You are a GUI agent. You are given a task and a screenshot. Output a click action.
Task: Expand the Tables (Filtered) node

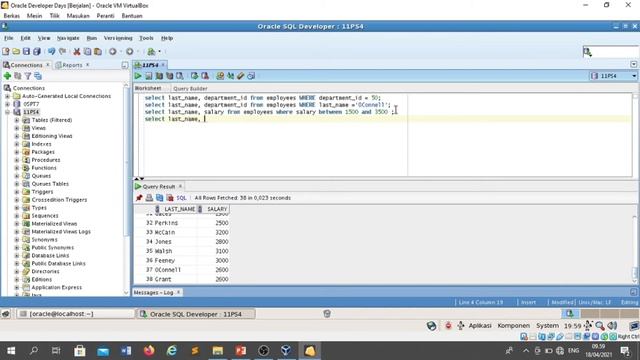(17, 120)
